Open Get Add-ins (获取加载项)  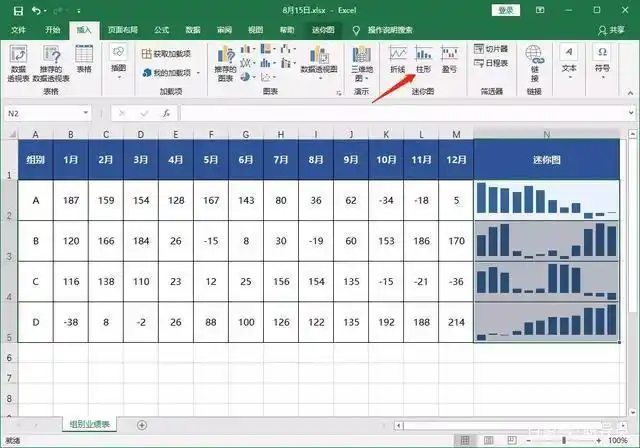point(167,54)
